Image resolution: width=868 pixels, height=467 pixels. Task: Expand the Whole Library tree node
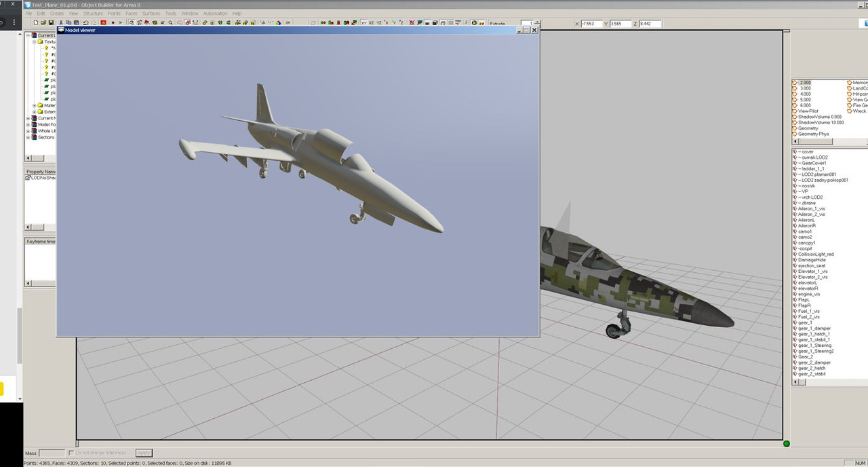[x=28, y=130]
